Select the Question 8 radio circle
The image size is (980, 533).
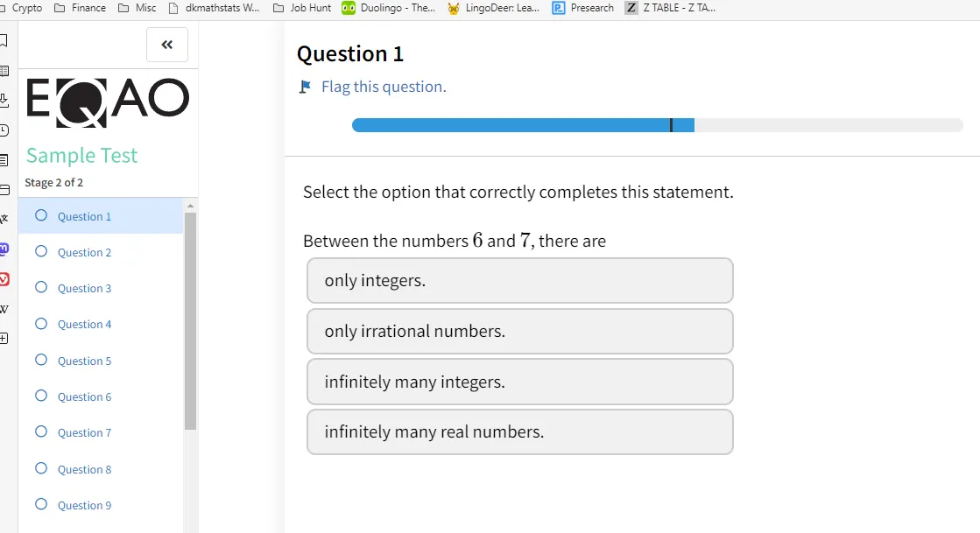[x=41, y=468]
